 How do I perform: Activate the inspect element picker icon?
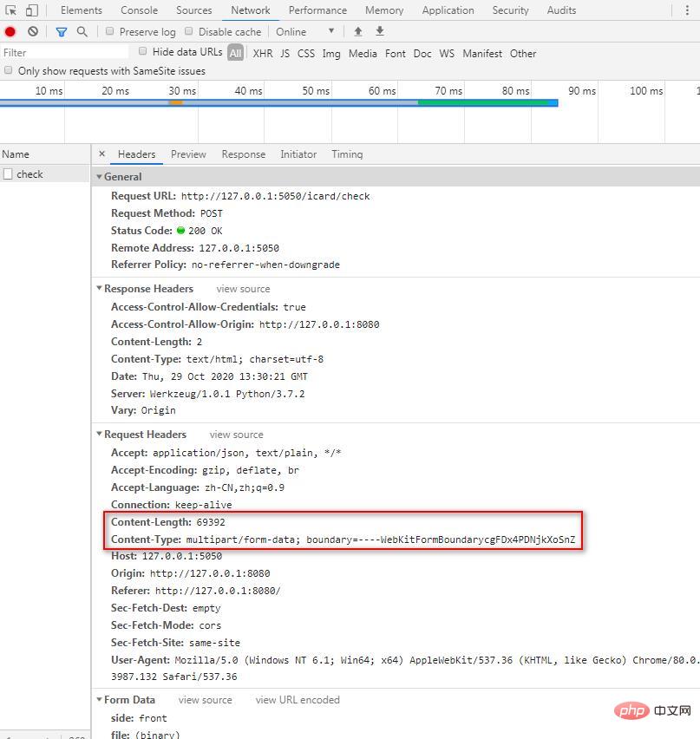tap(10, 10)
